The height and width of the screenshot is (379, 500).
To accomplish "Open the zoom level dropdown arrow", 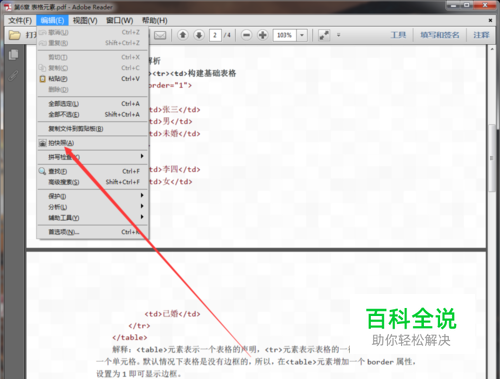I will pos(302,35).
